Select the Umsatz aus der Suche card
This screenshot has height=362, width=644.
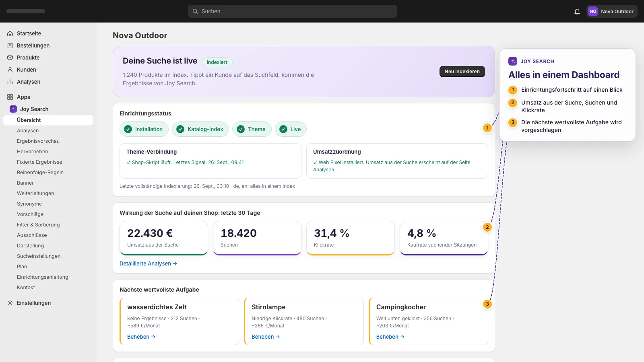[x=164, y=238]
